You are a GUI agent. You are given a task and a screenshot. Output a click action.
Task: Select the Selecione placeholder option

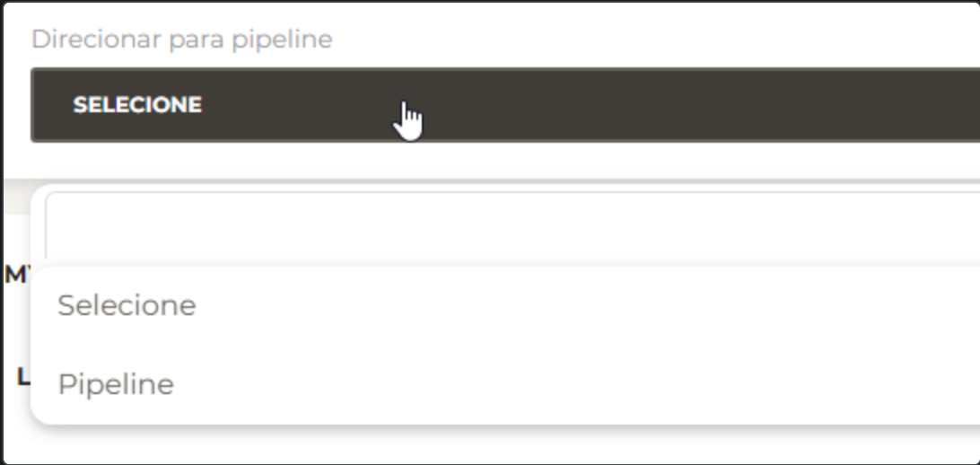(127, 305)
